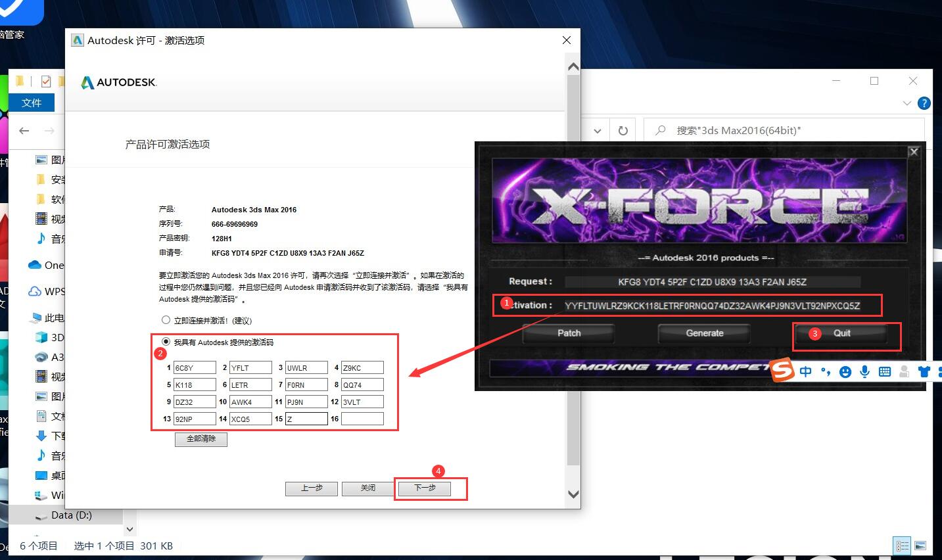This screenshot has height=560, width=942.
Task: Open Sogou skin shirt icon
Action: [924, 371]
